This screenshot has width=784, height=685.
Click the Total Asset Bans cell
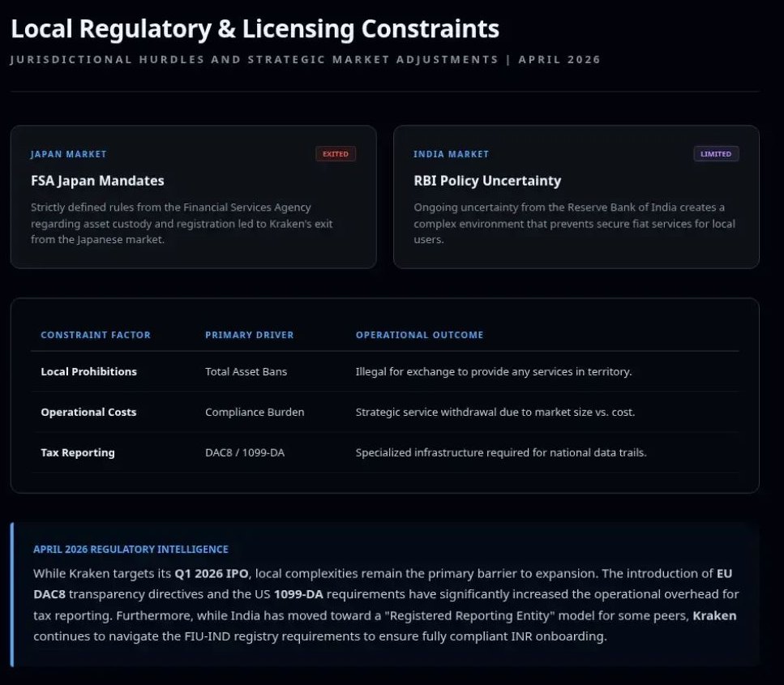pyautogui.click(x=246, y=371)
